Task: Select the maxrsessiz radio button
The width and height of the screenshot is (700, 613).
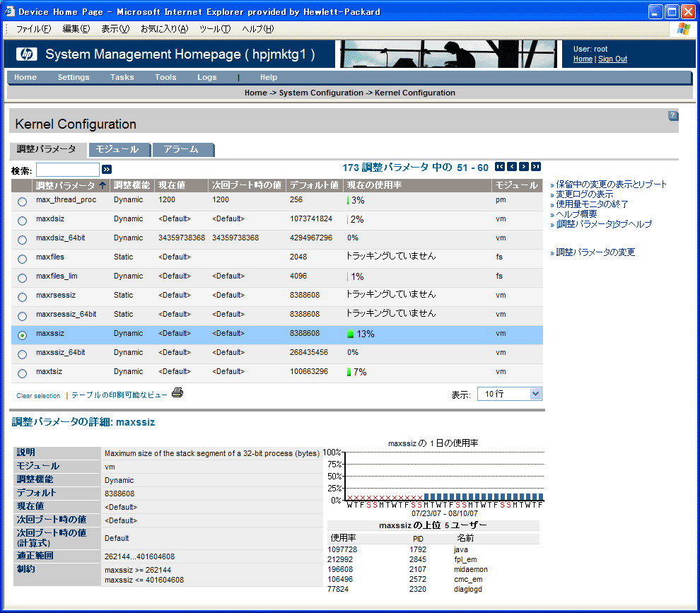Action: (x=22, y=297)
